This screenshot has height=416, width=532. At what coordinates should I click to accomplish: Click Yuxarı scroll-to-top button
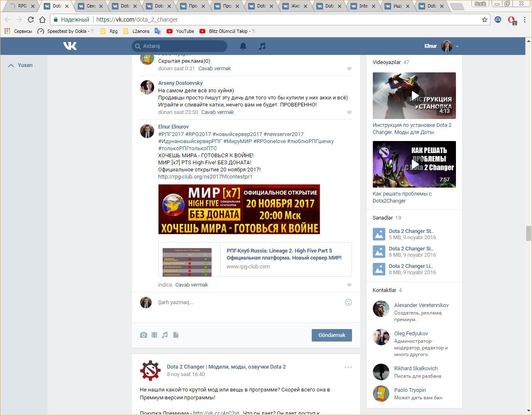coord(20,65)
